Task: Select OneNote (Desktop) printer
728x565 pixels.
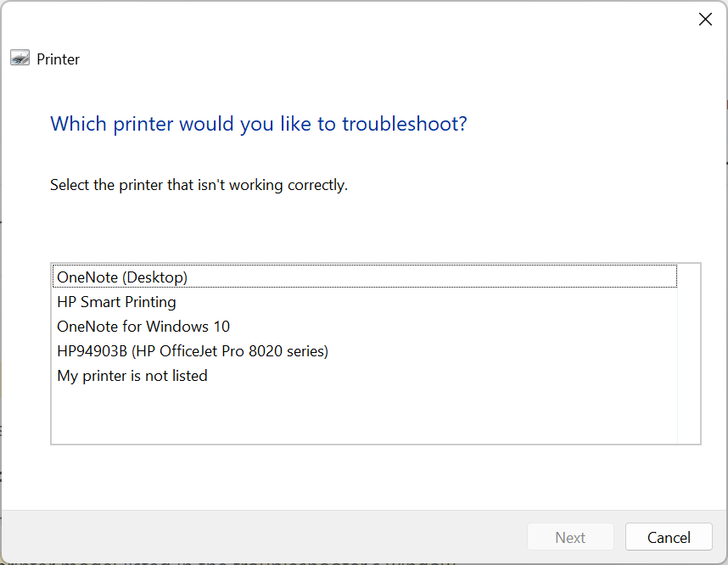Action: [x=122, y=277]
